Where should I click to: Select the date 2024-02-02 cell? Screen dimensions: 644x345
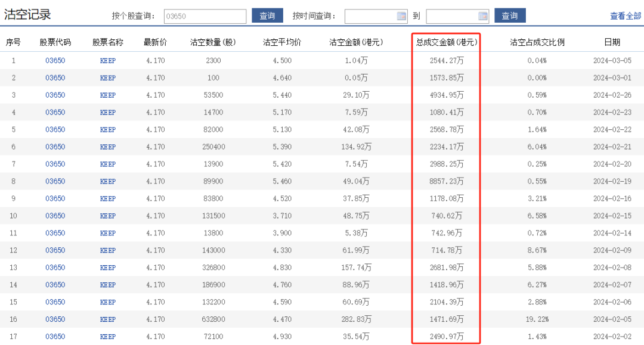[x=612, y=336]
